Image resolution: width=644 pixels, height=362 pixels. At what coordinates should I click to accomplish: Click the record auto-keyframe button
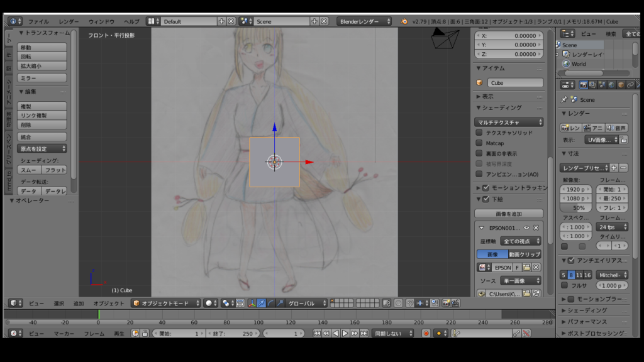coord(426,333)
